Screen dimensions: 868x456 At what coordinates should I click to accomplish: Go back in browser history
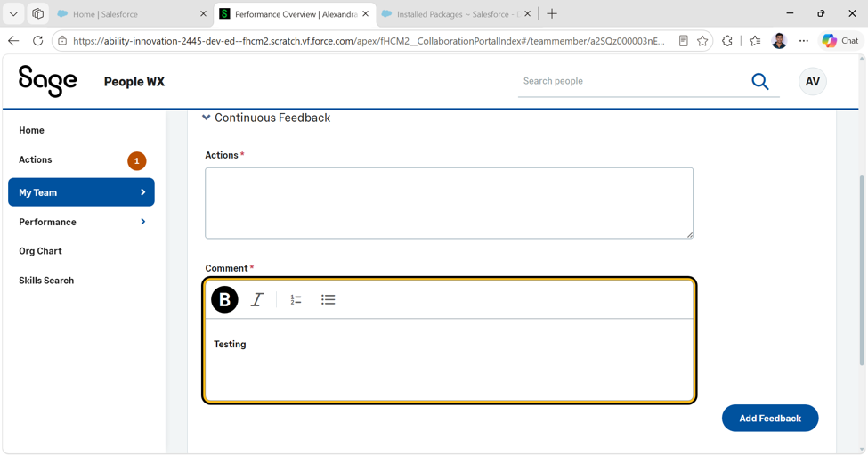14,41
